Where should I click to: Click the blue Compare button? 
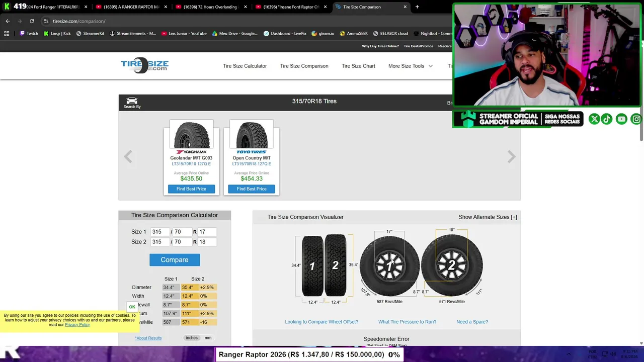(x=175, y=260)
